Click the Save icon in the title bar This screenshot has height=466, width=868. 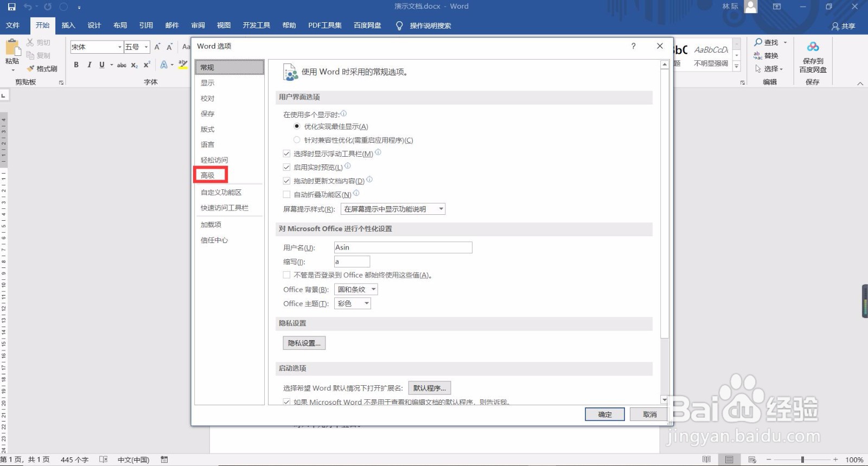pos(11,7)
